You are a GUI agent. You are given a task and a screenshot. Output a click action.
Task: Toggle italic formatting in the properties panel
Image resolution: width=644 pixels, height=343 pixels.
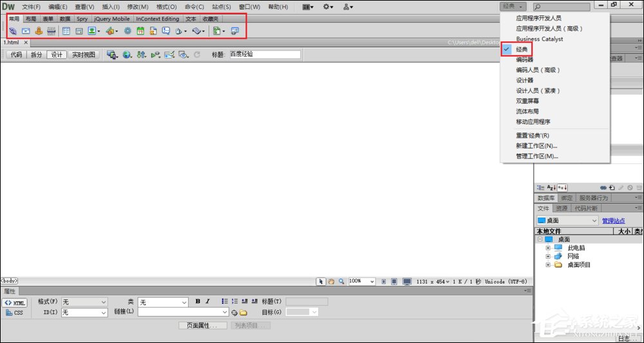pos(208,302)
